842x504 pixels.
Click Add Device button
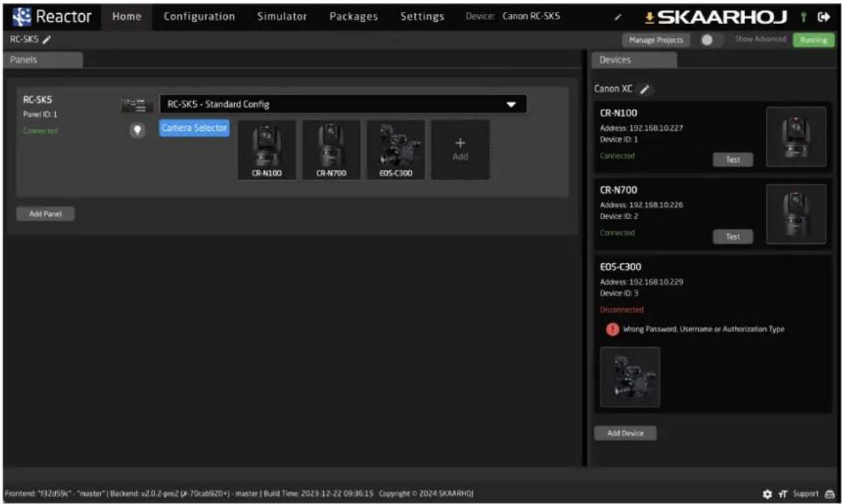point(624,433)
